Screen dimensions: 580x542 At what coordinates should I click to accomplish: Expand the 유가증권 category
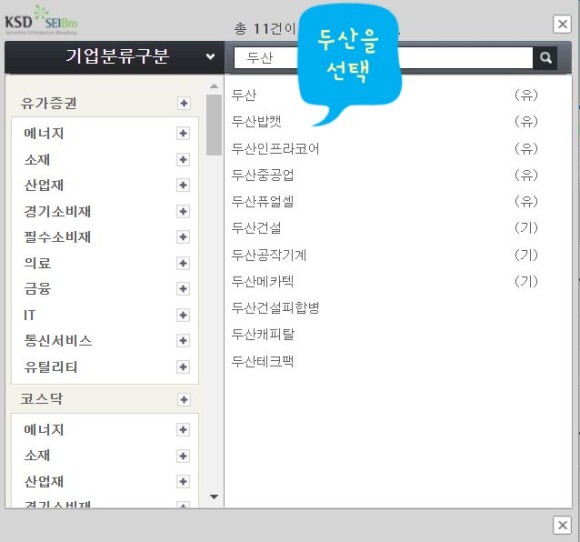tap(184, 103)
